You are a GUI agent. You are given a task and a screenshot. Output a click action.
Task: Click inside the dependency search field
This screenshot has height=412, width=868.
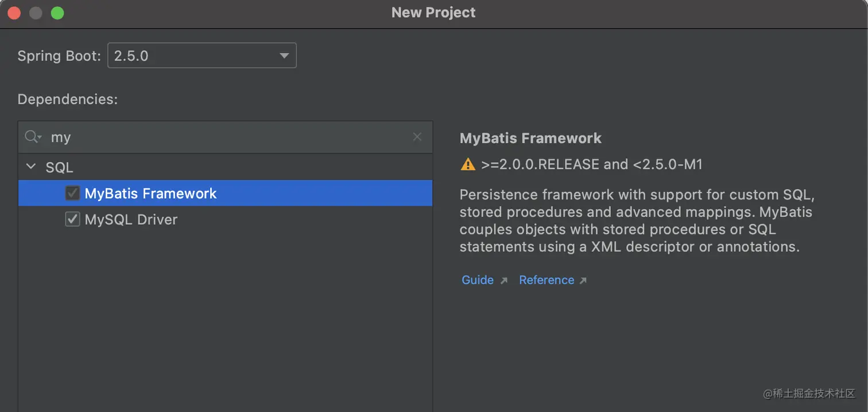pos(230,137)
